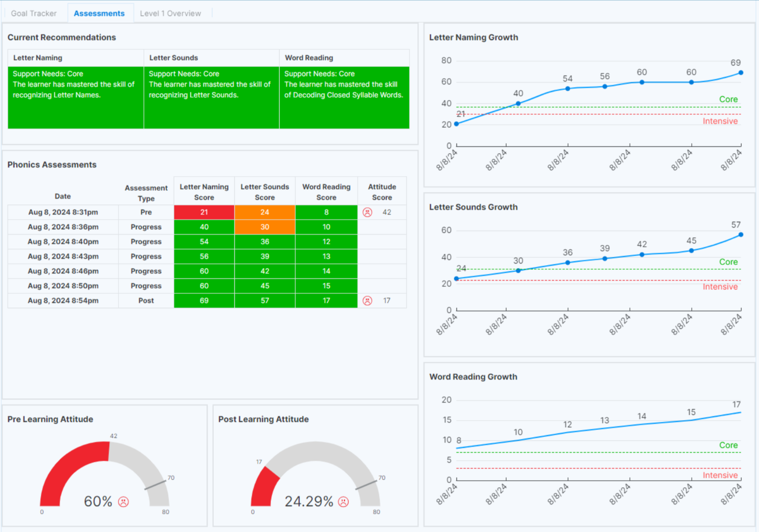Click the Attitude Score column header
This screenshot has width=759, height=532.
click(x=382, y=192)
